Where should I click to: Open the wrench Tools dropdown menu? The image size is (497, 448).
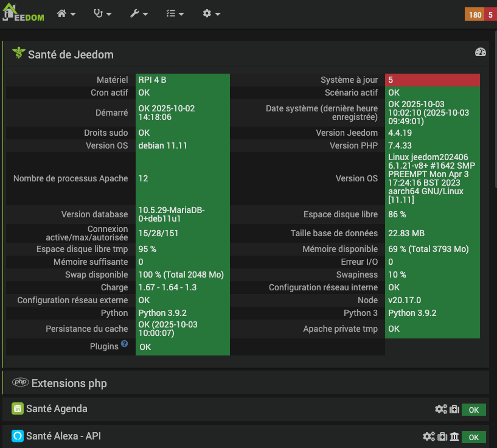click(139, 13)
